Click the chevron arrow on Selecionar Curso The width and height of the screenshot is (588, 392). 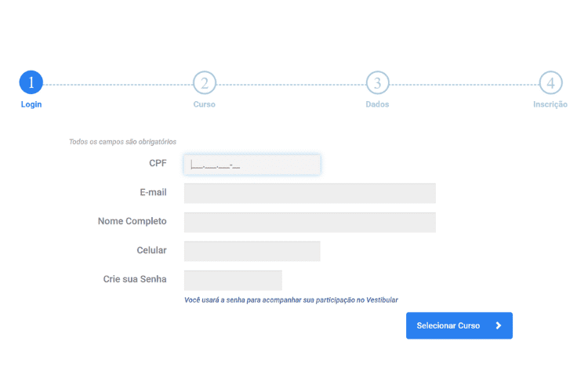[x=499, y=325]
